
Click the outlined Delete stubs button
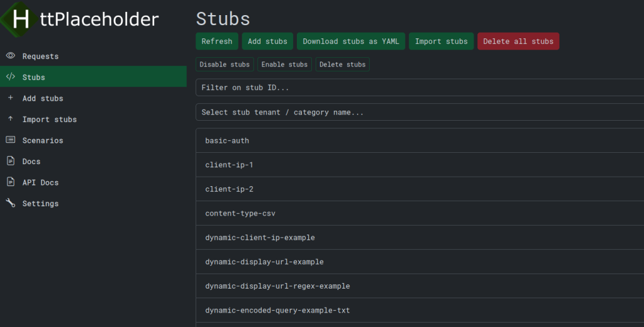(x=343, y=64)
